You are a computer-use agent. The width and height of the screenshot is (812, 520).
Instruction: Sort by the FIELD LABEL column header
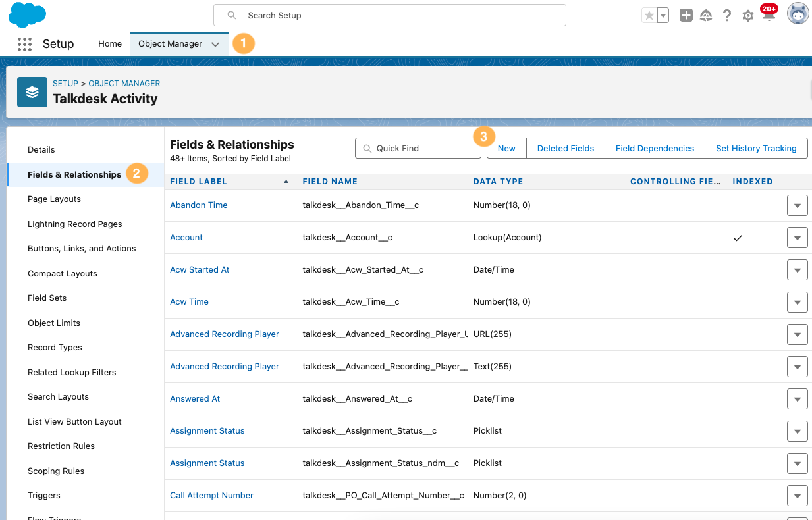tap(198, 181)
